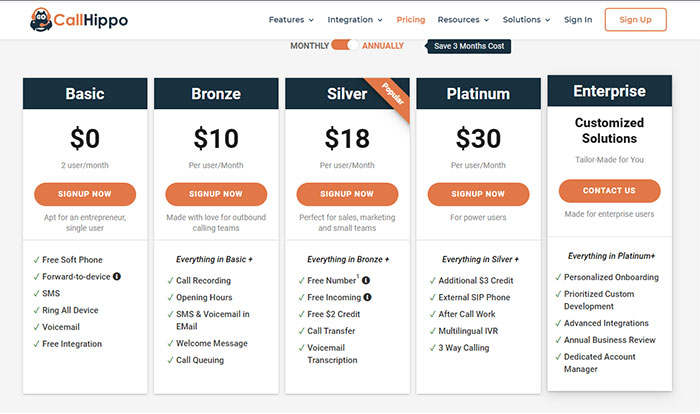
Task: Open the info icon beside Free Number
Action: 366,280
